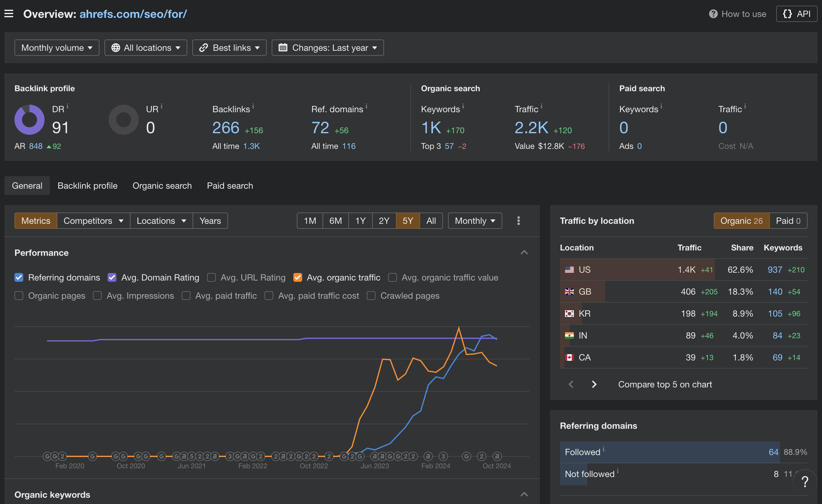Open All locations dropdown
This screenshot has height=504, width=822.
pos(146,48)
